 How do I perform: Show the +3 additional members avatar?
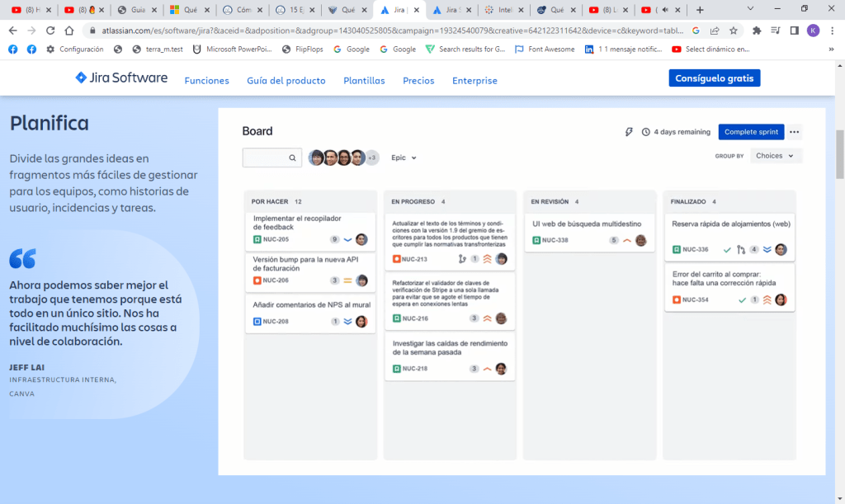(371, 158)
